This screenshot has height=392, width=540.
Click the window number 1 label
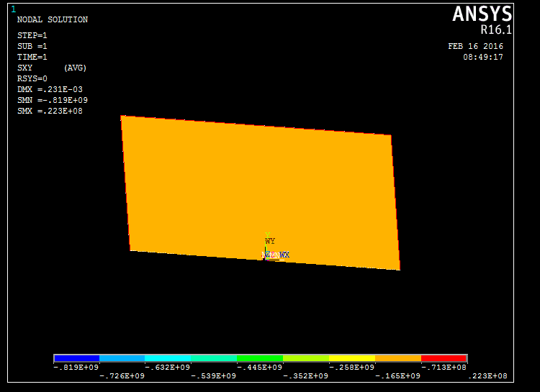14,9
